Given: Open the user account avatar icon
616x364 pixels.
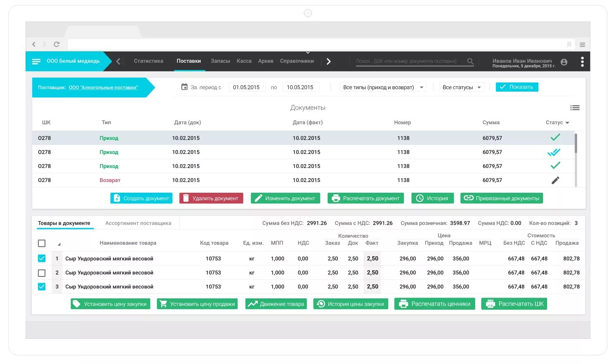Looking at the screenshot, I should click(564, 62).
